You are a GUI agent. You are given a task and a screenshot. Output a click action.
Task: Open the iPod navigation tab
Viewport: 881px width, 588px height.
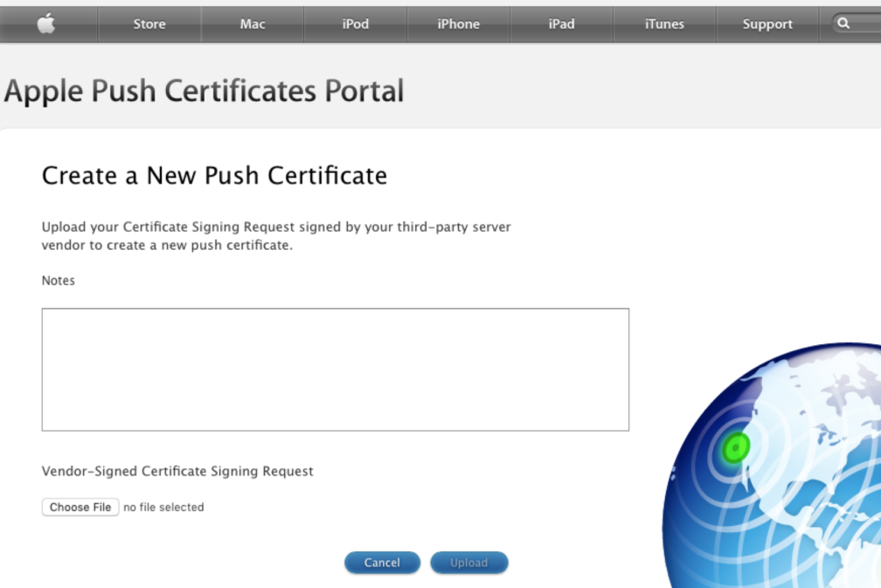[x=356, y=24]
